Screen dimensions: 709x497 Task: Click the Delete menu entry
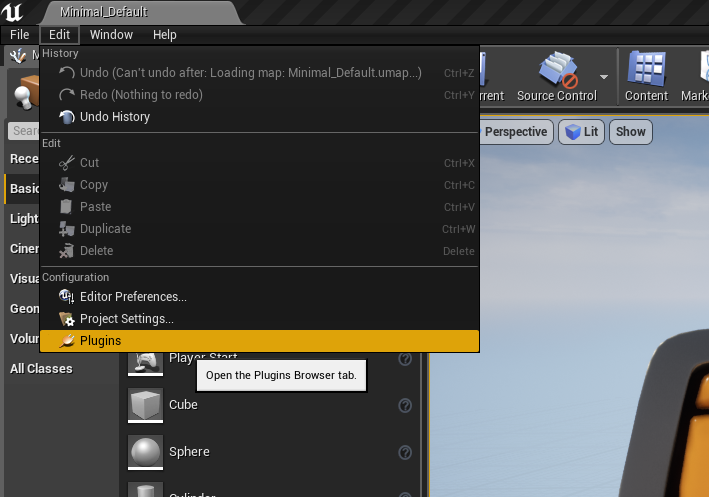point(260,251)
